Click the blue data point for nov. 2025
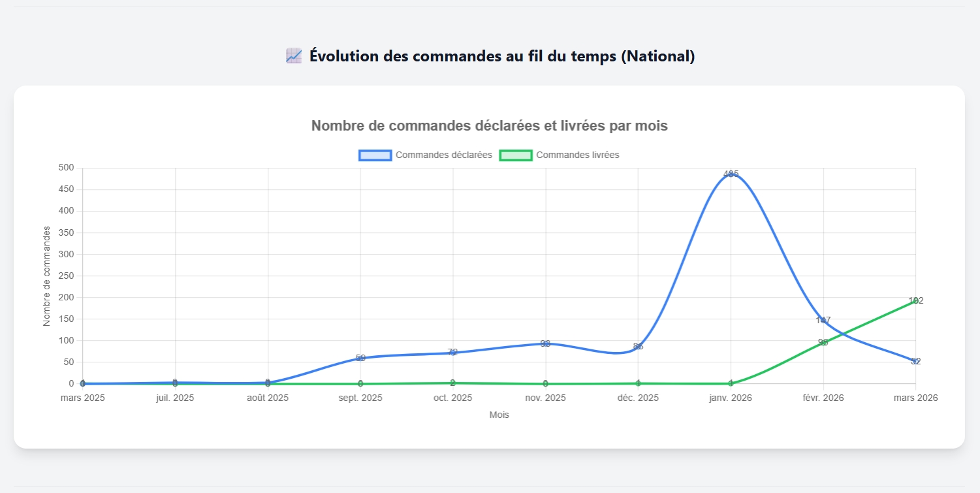Image resolution: width=980 pixels, height=493 pixels. tap(545, 343)
